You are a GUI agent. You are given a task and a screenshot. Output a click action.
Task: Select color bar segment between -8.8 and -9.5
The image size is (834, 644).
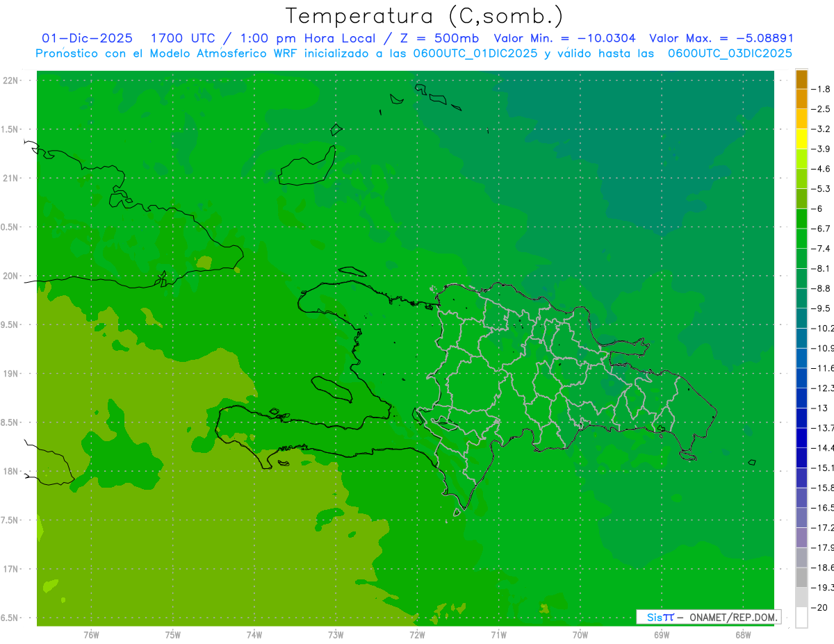click(801, 298)
